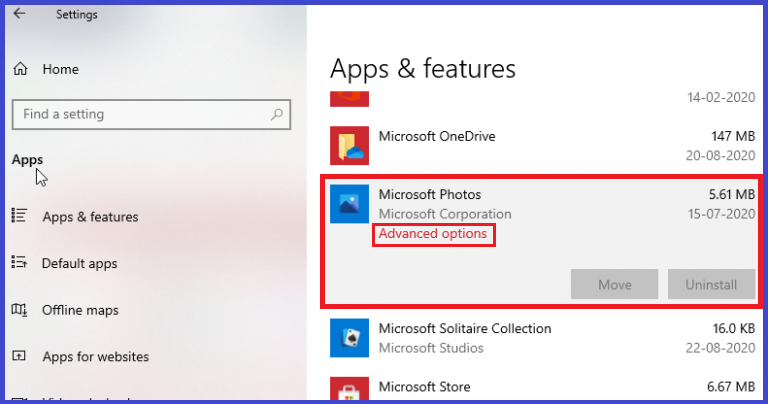Click the 6.67 MB size of Store

(731, 387)
